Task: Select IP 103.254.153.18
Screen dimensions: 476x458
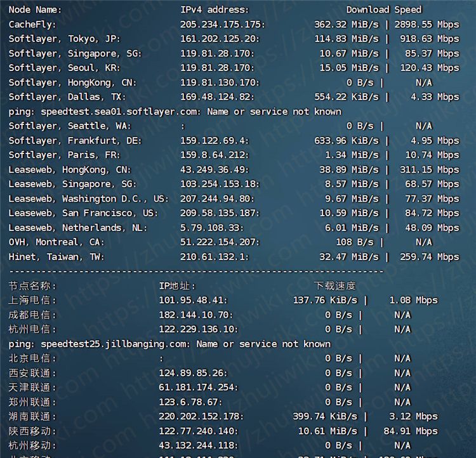Action: (220, 184)
